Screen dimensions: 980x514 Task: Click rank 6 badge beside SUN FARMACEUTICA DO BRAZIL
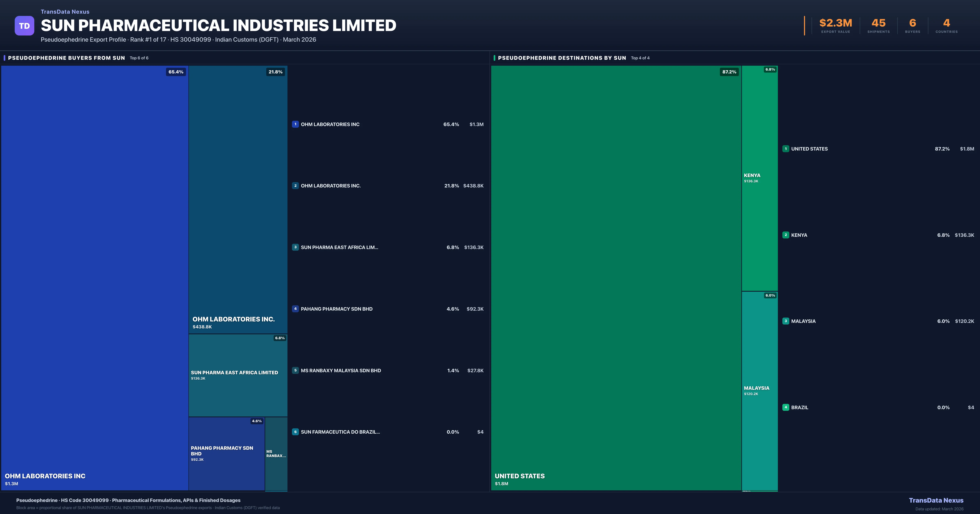pos(295,432)
